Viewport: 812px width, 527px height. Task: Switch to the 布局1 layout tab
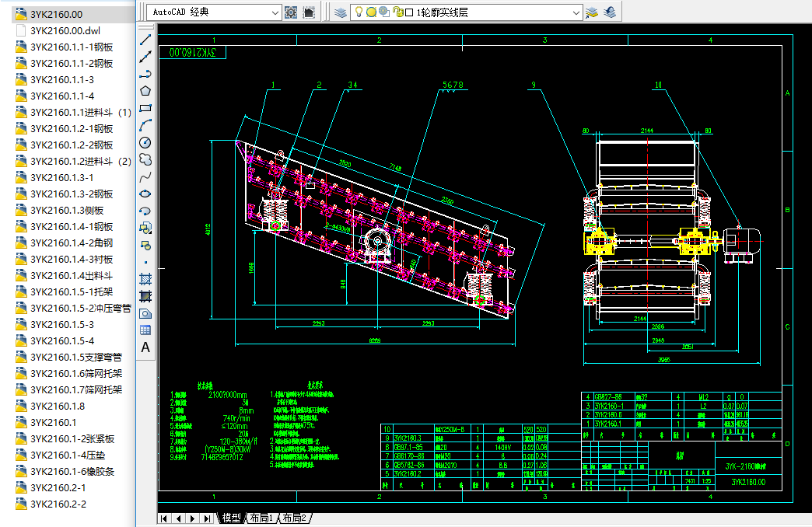tap(261, 518)
